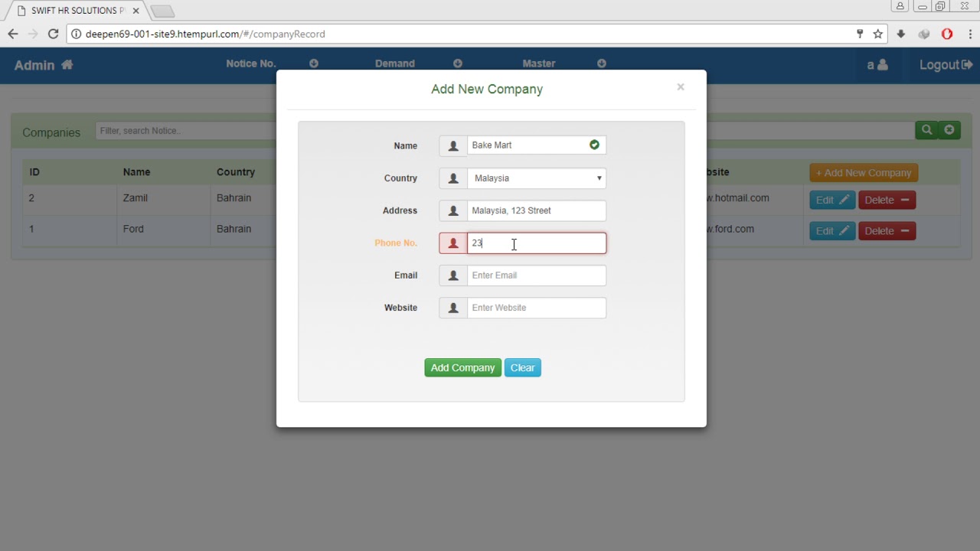The image size is (980, 551).
Task: Open the Country dropdown showing Malaysia
Action: (537, 178)
